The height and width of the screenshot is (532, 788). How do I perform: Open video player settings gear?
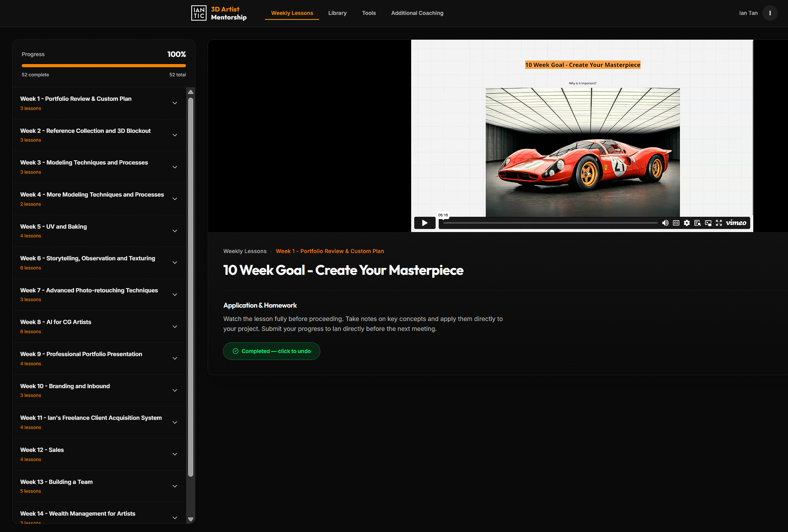686,223
